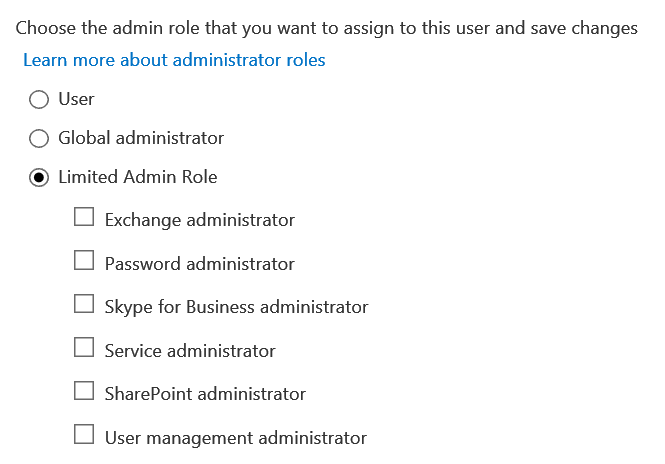
Task: Enable the Exchange administrator checkbox
Action: coord(85,217)
